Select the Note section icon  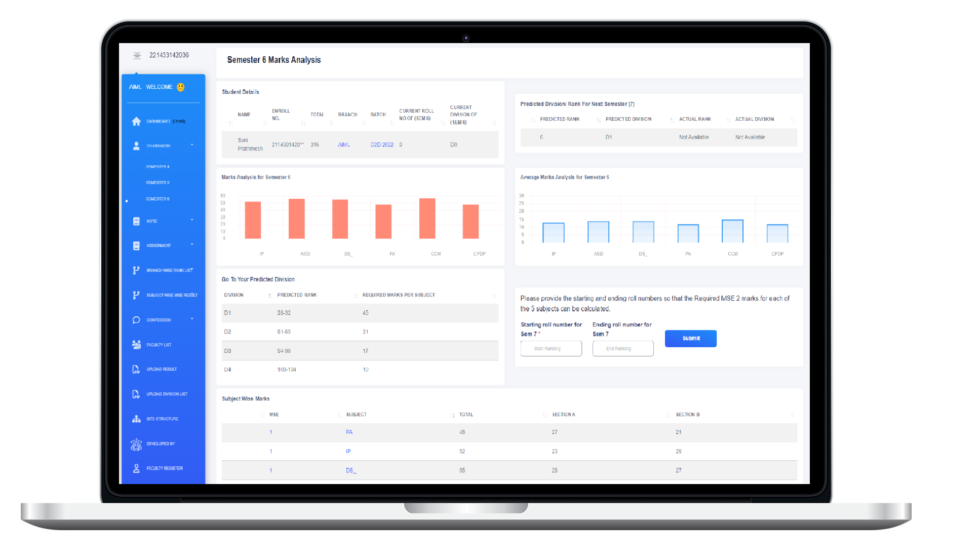click(136, 220)
